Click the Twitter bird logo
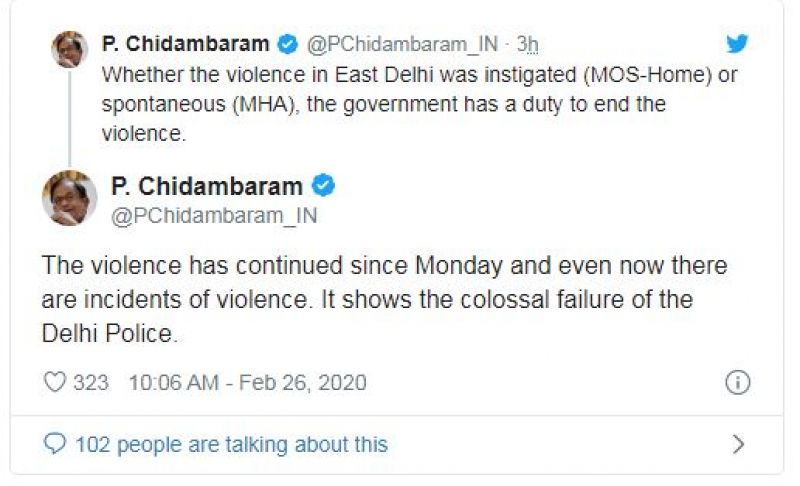The width and height of the screenshot is (800, 486). pyautogui.click(x=737, y=44)
